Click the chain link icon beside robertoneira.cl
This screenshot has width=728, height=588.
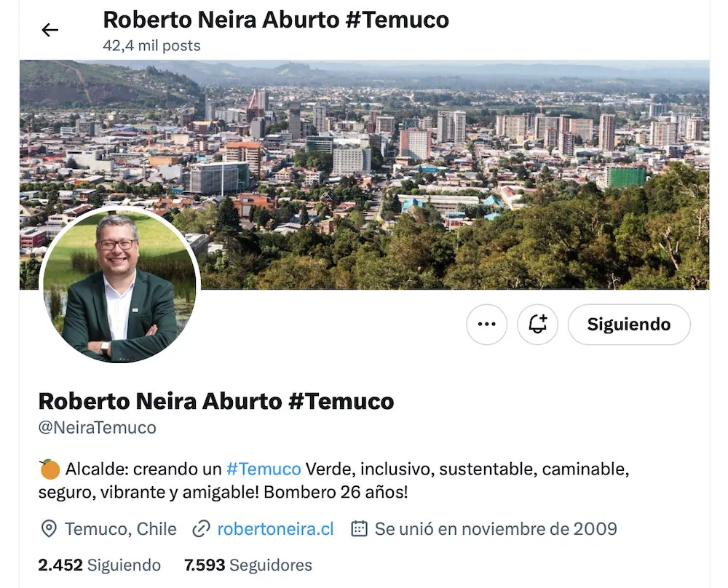click(201, 528)
